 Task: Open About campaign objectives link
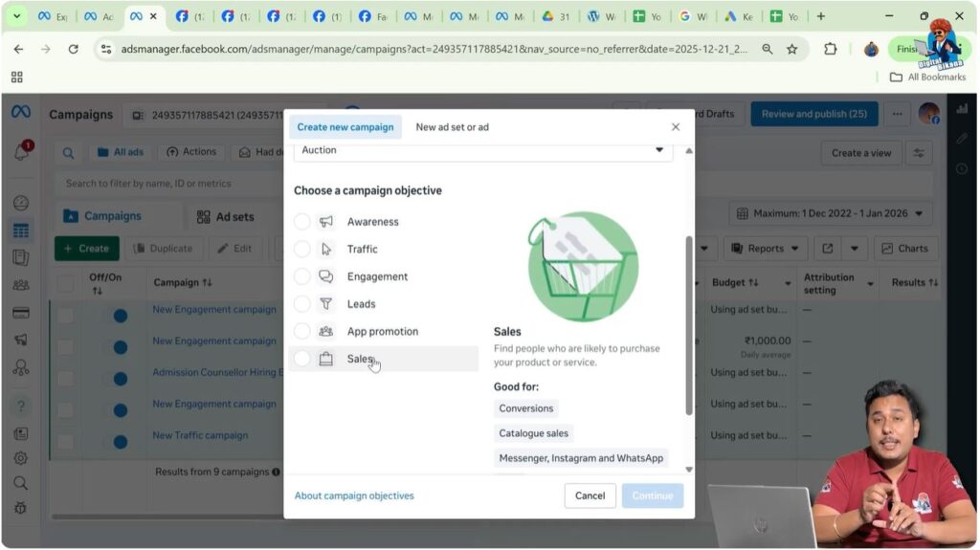coord(354,495)
